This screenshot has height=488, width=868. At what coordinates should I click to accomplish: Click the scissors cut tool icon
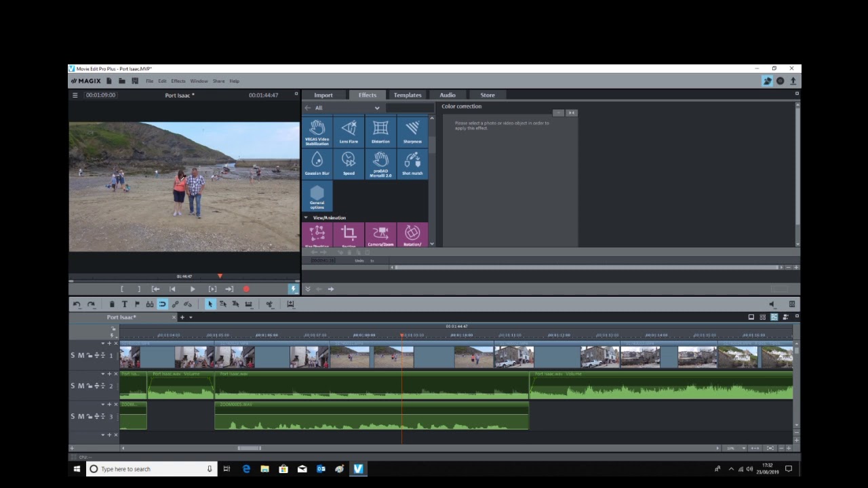pos(269,304)
